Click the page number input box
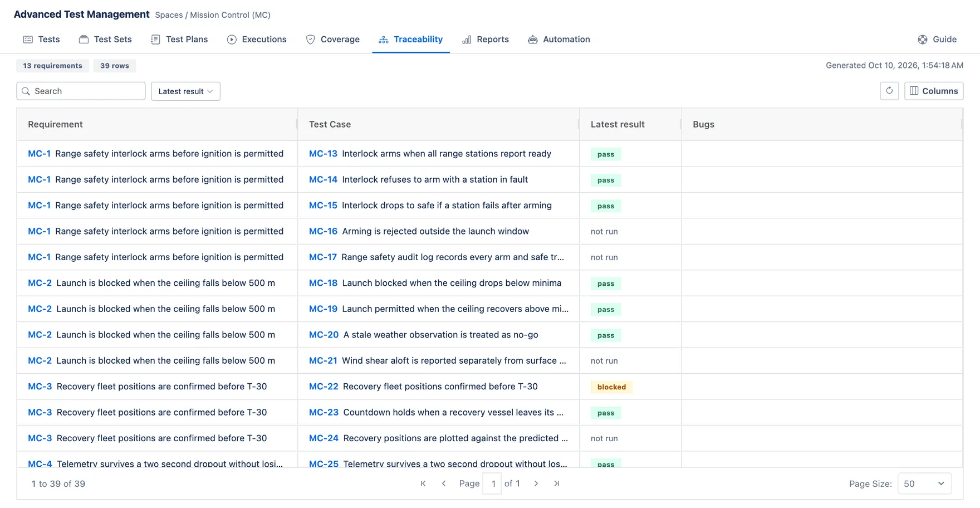The image size is (980, 508). point(492,483)
